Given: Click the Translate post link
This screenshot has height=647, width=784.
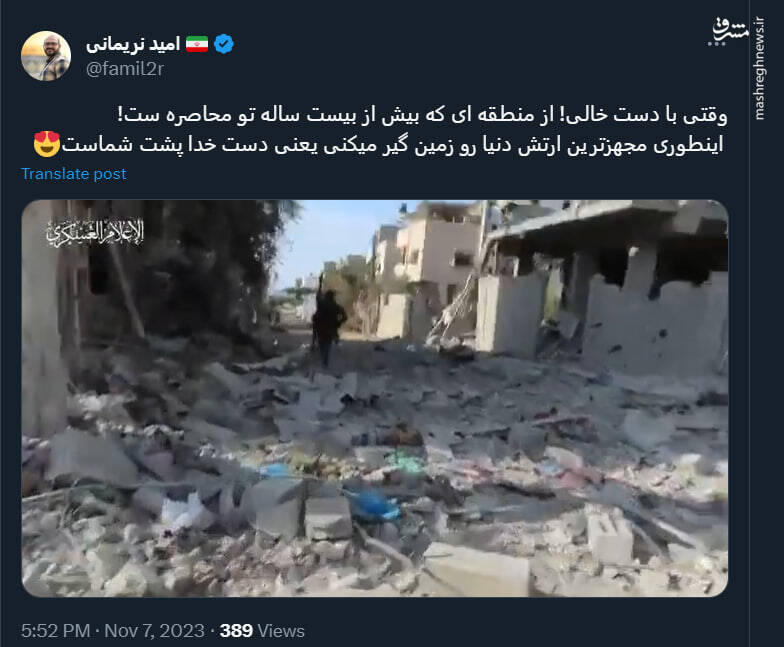Looking at the screenshot, I should pyautogui.click(x=74, y=174).
